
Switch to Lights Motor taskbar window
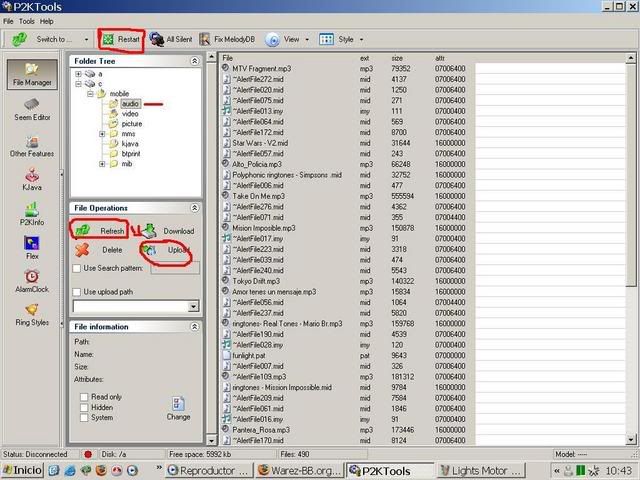tap(481, 470)
